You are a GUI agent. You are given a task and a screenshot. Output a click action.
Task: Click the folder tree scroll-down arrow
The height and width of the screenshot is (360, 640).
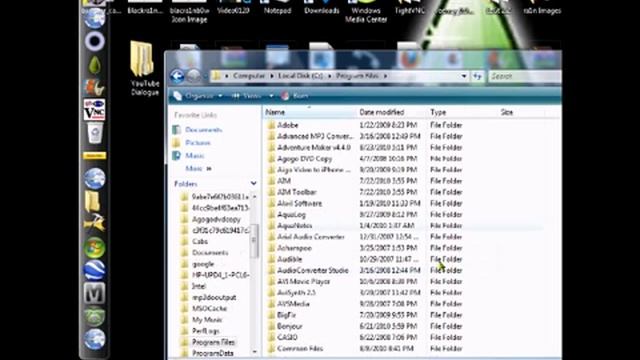(x=255, y=351)
